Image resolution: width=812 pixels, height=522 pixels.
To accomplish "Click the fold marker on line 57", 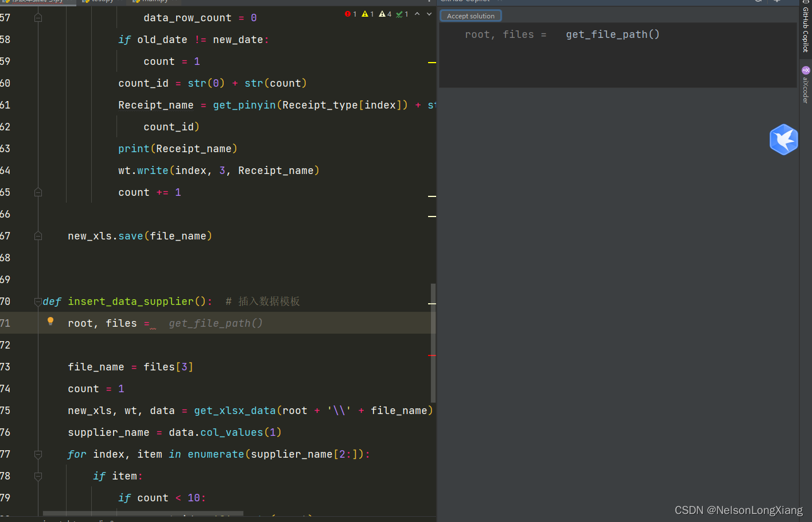I will point(38,18).
